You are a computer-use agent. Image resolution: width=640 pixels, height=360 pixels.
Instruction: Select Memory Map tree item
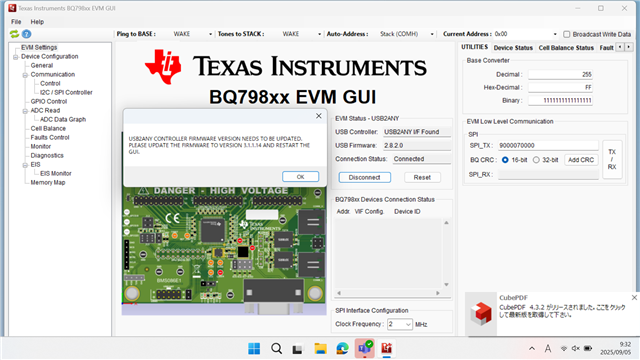[x=48, y=182]
